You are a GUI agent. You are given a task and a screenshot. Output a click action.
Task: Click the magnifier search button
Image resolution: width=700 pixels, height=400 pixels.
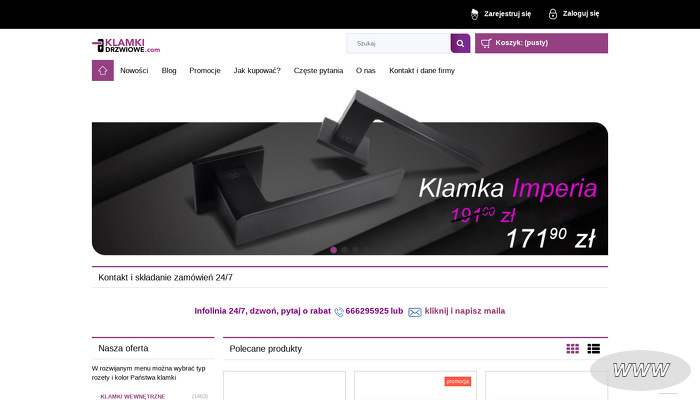coord(460,43)
